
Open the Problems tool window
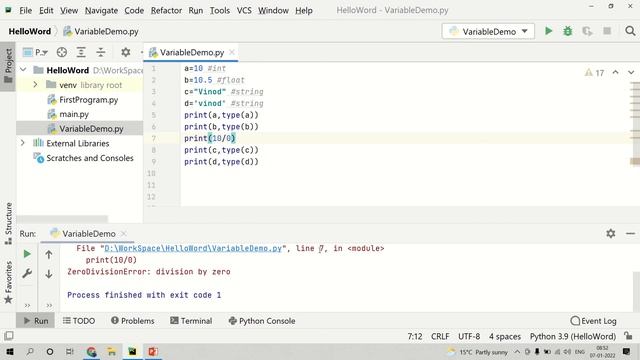133,321
